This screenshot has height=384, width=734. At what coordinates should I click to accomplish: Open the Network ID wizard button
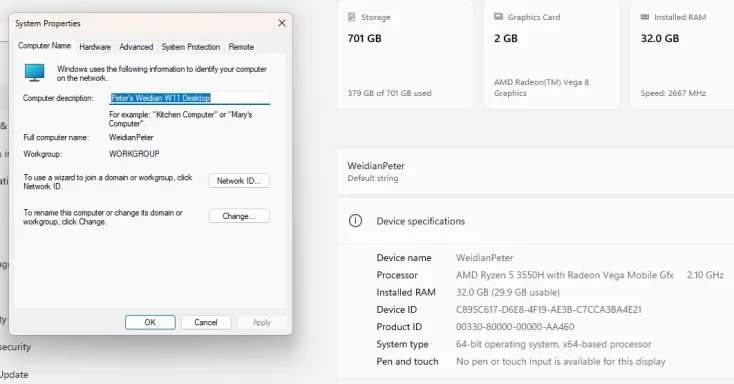[239, 181]
